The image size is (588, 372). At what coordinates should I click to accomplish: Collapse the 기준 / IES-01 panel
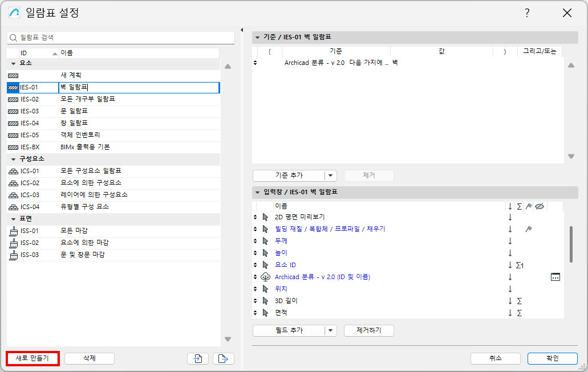(257, 38)
